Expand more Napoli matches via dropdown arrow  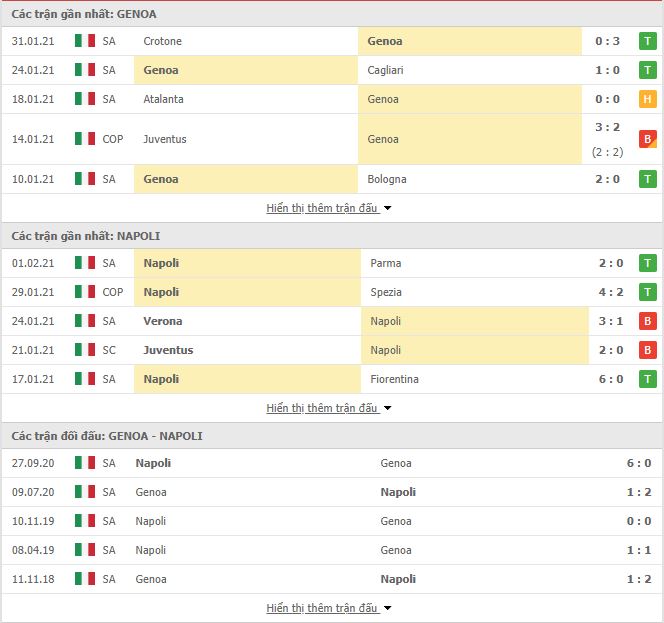coord(387,408)
